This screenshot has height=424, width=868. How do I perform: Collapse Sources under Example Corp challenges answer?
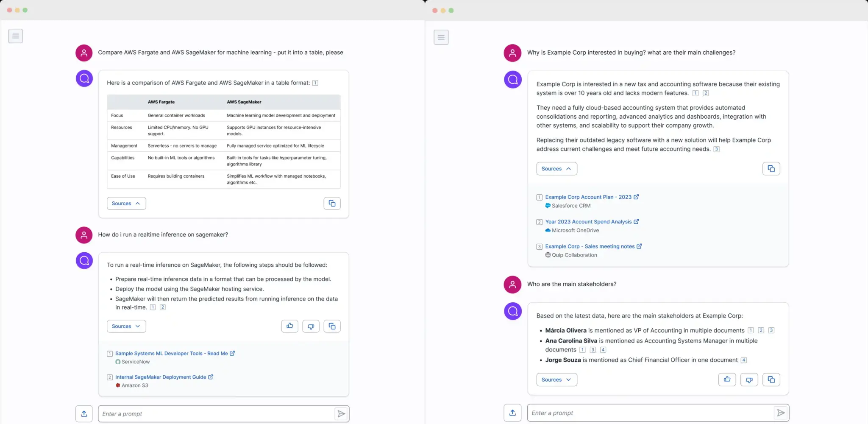[556, 169]
